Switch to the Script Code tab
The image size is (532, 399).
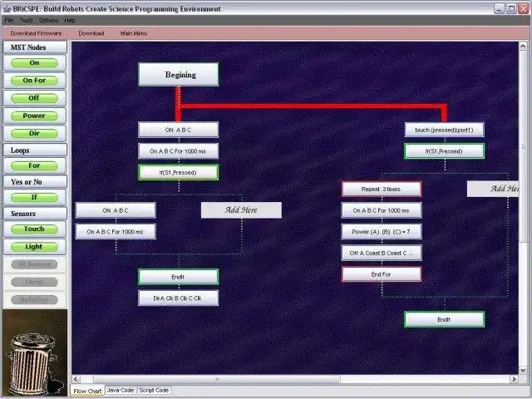[154, 391]
